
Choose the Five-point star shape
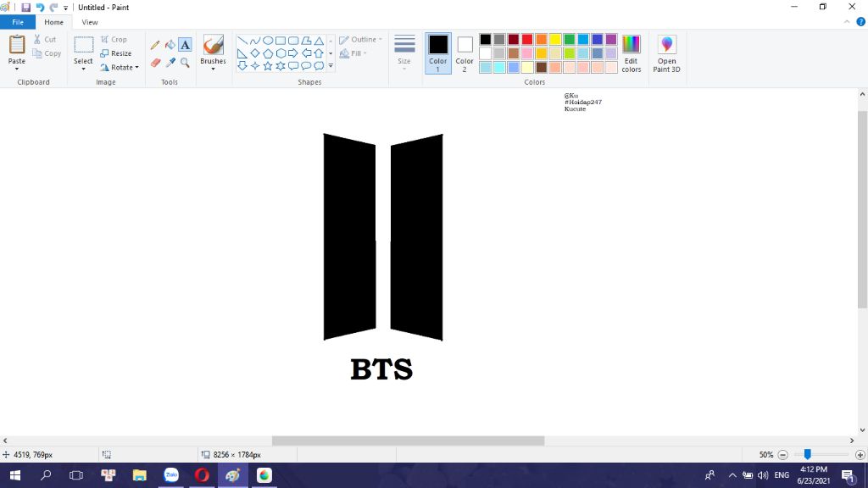coord(267,66)
